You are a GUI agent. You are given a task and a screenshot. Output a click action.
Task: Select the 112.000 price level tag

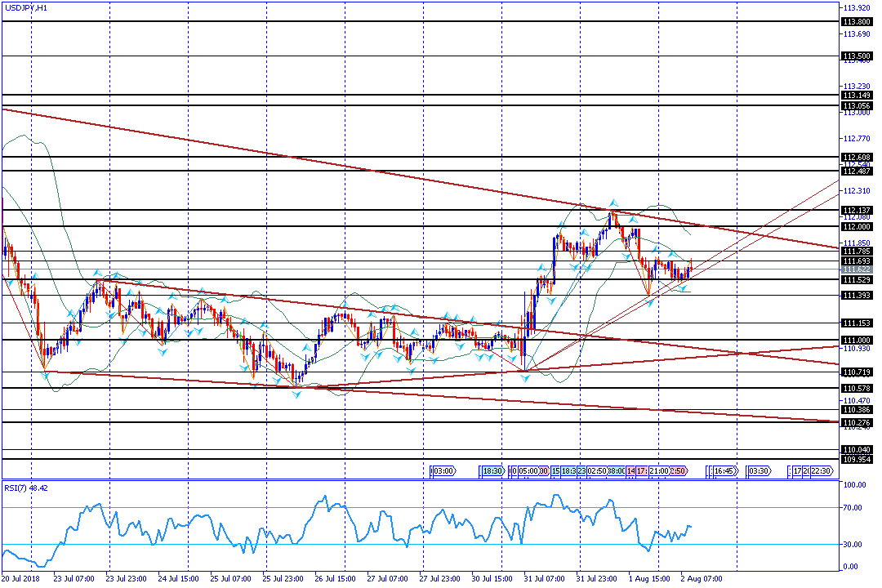pyautogui.click(x=857, y=226)
